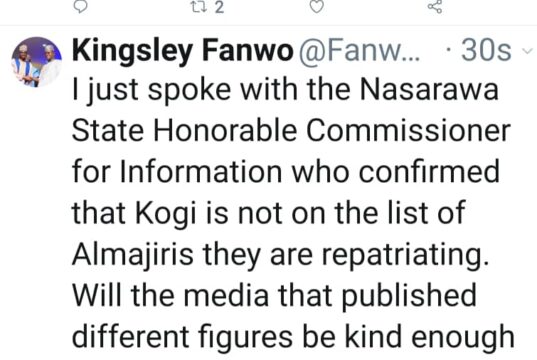Viewport: 537px width, 360px height.
Task: Retweet using the arrows icon
Action: [199, 7]
